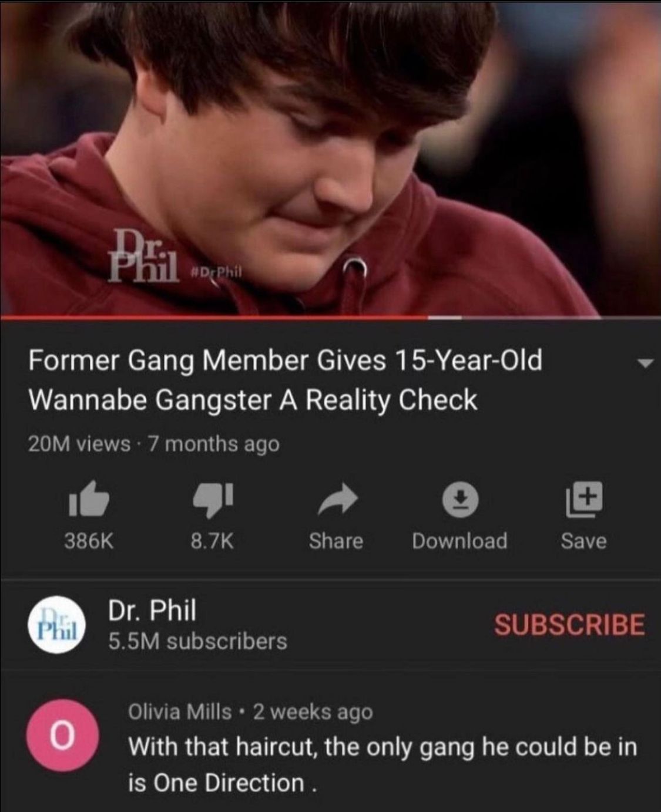
Task: Expand the video description arrow
Action: pyautogui.click(x=645, y=363)
